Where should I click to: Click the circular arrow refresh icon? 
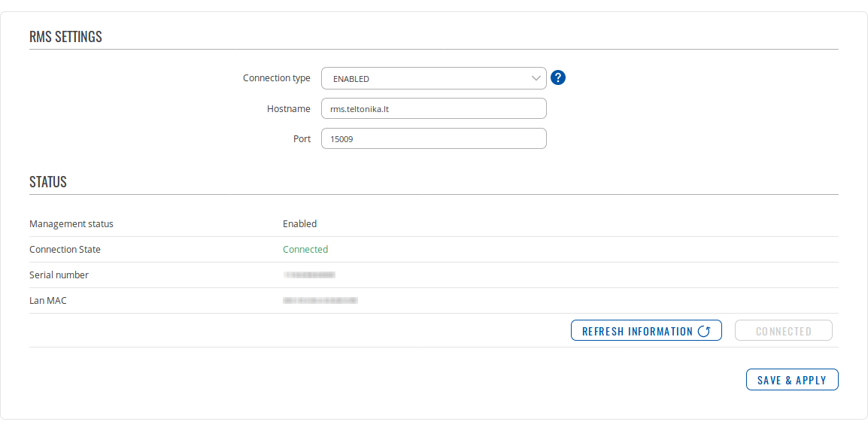pyautogui.click(x=704, y=331)
